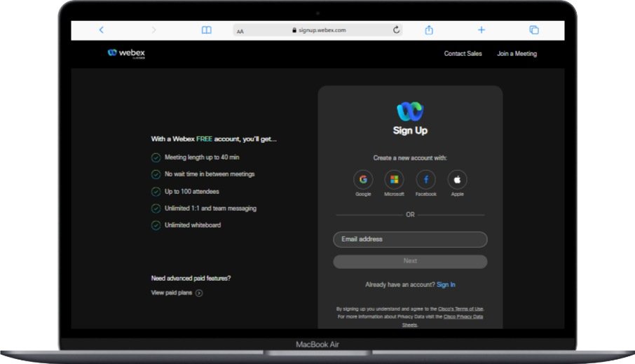This screenshot has width=635, height=364.
Task: Click the "Unlimited whiteboard" text
Action: (x=192, y=225)
